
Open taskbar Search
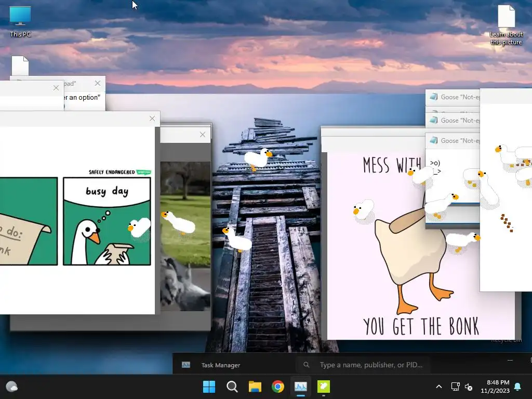click(232, 387)
